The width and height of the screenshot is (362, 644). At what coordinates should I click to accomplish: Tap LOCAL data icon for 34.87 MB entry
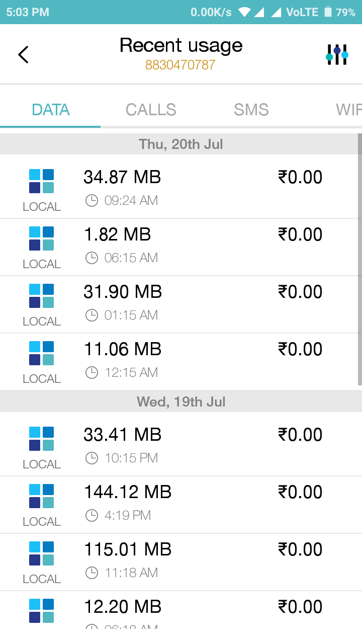click(x=41, y=181)
